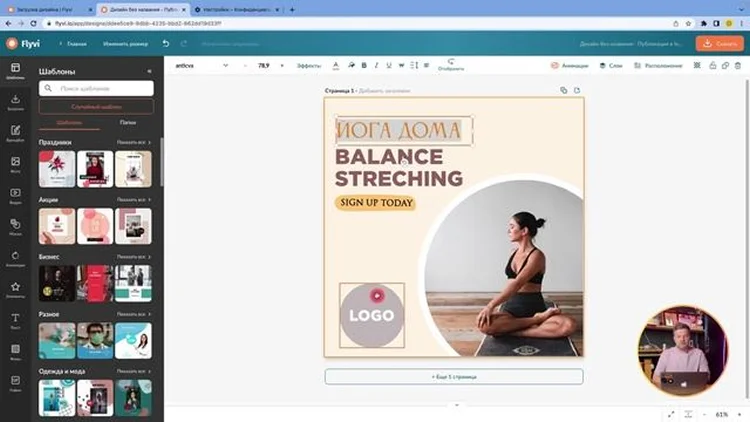The height and width of the screenshot is (422, 750).
Task: Toggle italic formatting in text toolbar
Action: tap(376, 66)
